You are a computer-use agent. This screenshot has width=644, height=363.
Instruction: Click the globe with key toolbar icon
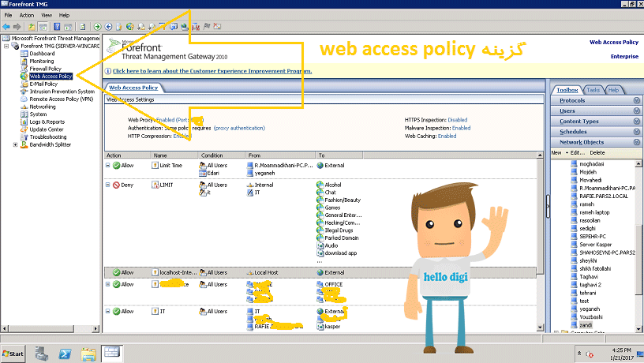click(129, 27)
